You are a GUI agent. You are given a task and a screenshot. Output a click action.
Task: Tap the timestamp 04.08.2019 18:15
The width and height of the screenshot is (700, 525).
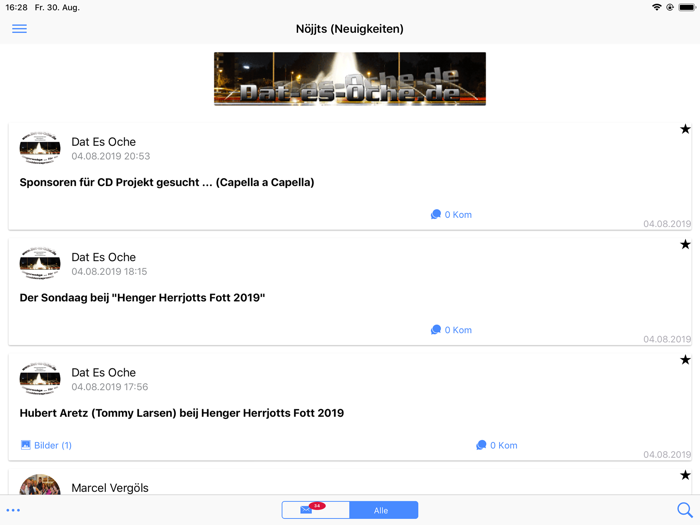pos(109,271)
